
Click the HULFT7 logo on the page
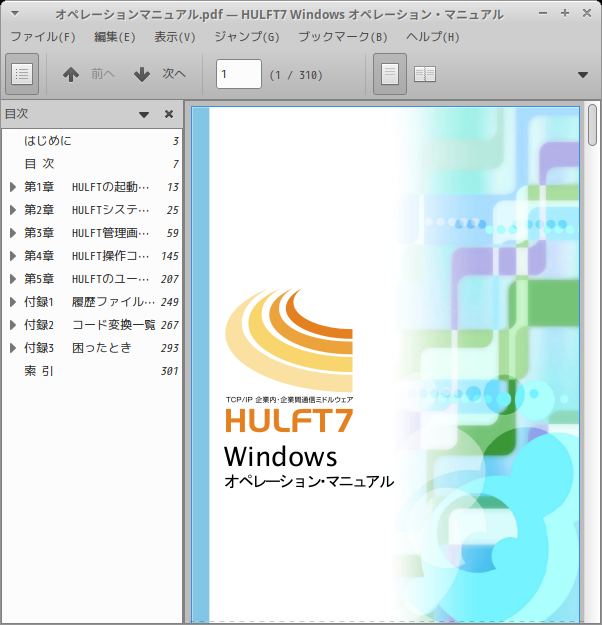[x=289, y=420]
